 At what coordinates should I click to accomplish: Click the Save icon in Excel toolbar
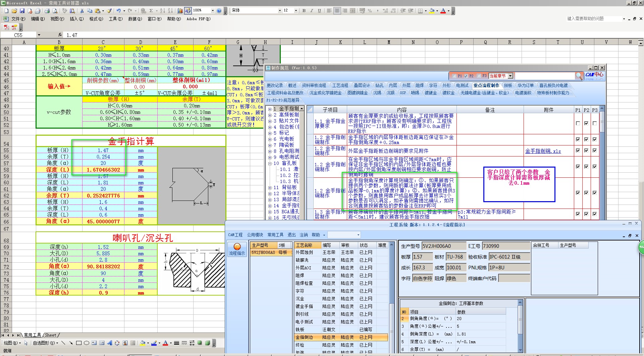(x=22, y=11)
